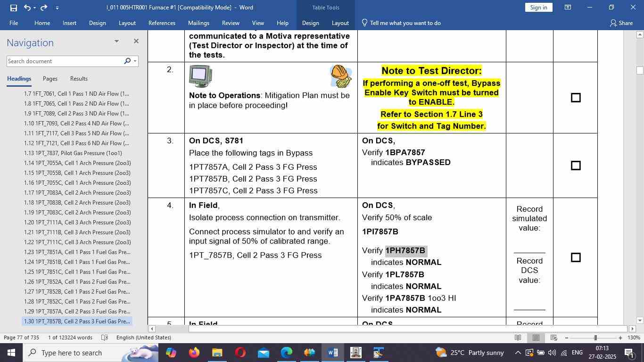Click the Share button

[x=621, y=23]
